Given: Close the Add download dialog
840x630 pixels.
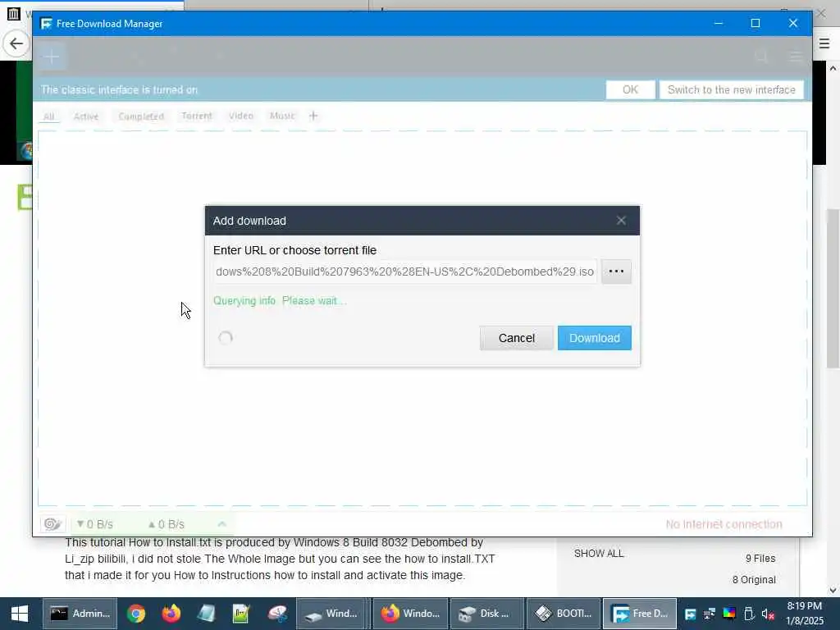Looking at the screenshot, I should pos(621,220).
